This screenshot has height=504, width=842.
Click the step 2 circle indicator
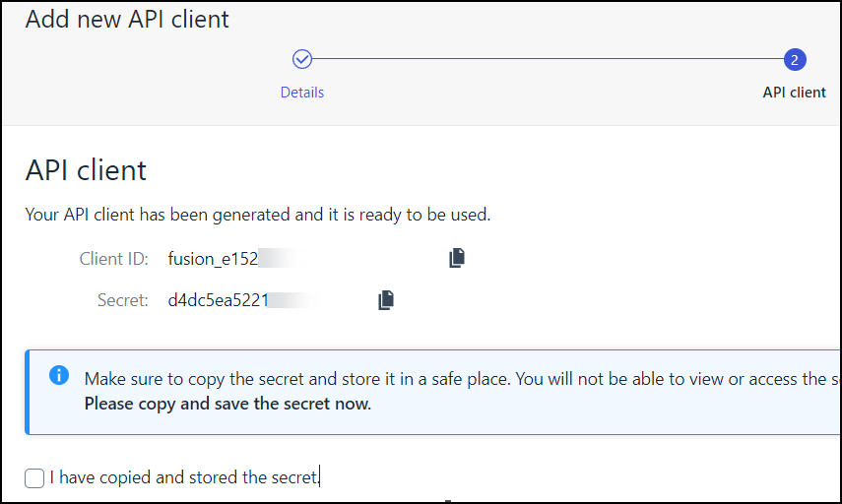coord(795,60)
